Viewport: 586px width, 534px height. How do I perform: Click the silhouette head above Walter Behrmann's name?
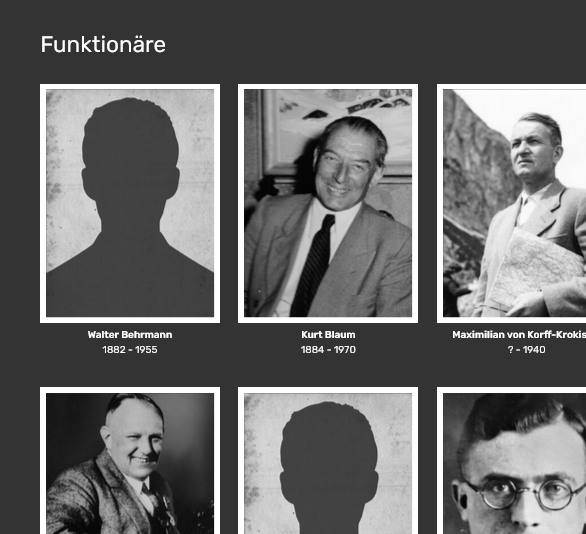tap(130, 149)
